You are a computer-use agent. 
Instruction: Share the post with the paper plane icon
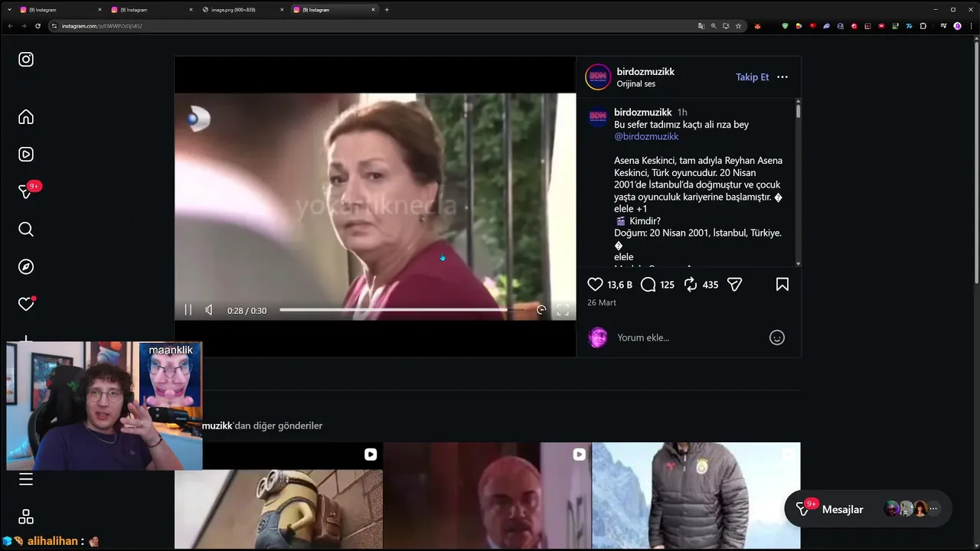point(735,285)
